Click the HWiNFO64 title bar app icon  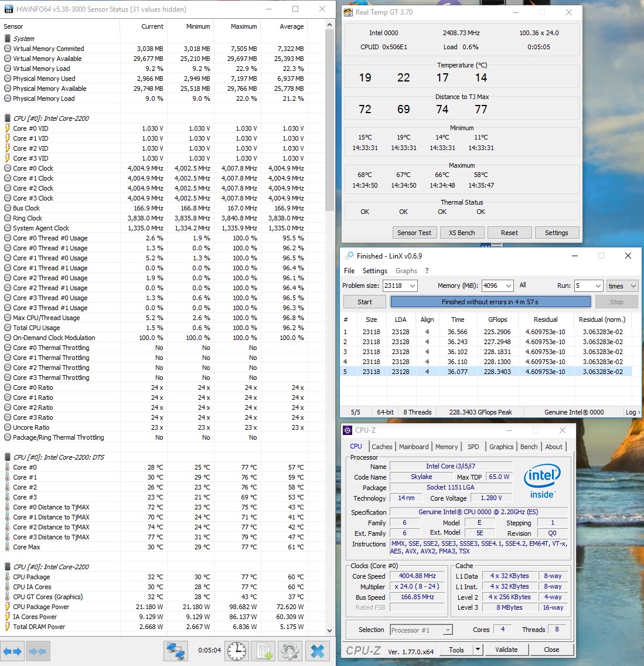[x=8, y=9]
